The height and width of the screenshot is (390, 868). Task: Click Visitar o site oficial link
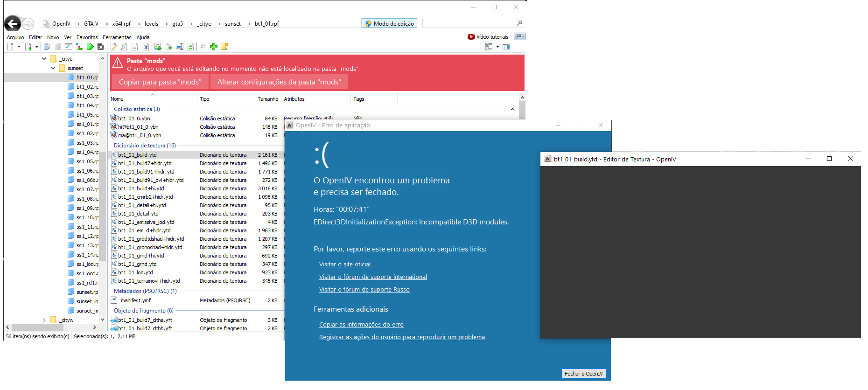(344, 265)
